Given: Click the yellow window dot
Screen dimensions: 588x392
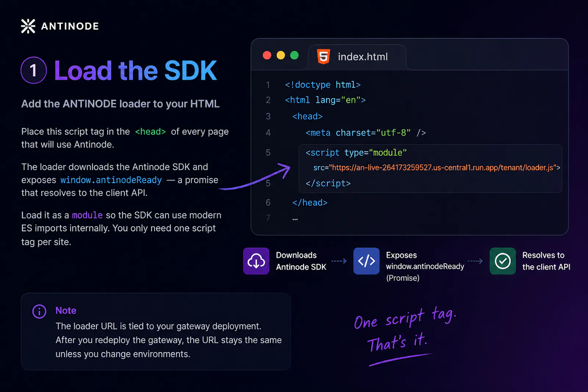Looking at the screenshot, I should (x=281, y=55).
